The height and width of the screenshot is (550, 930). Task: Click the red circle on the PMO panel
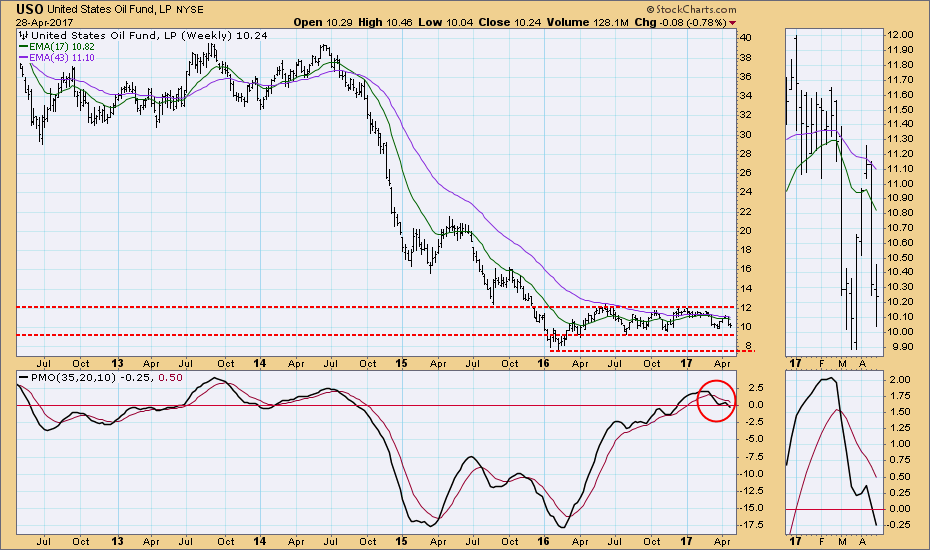717,400
